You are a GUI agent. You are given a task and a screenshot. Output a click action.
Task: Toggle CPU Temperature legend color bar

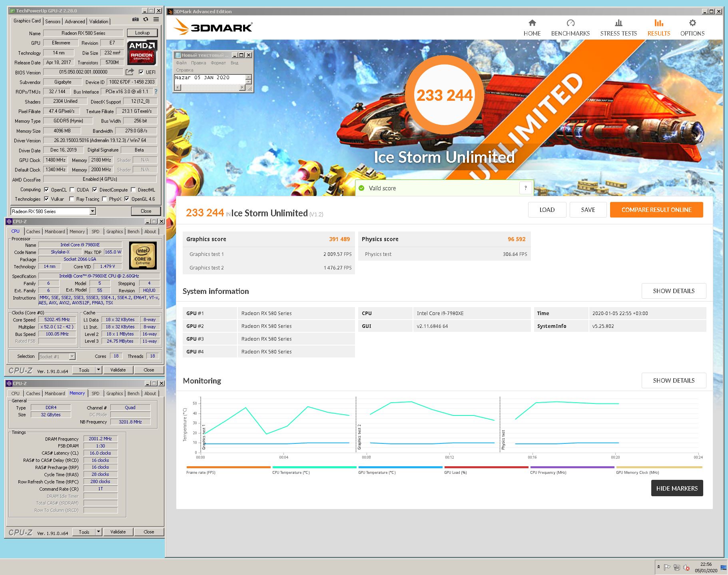[314, 467]
